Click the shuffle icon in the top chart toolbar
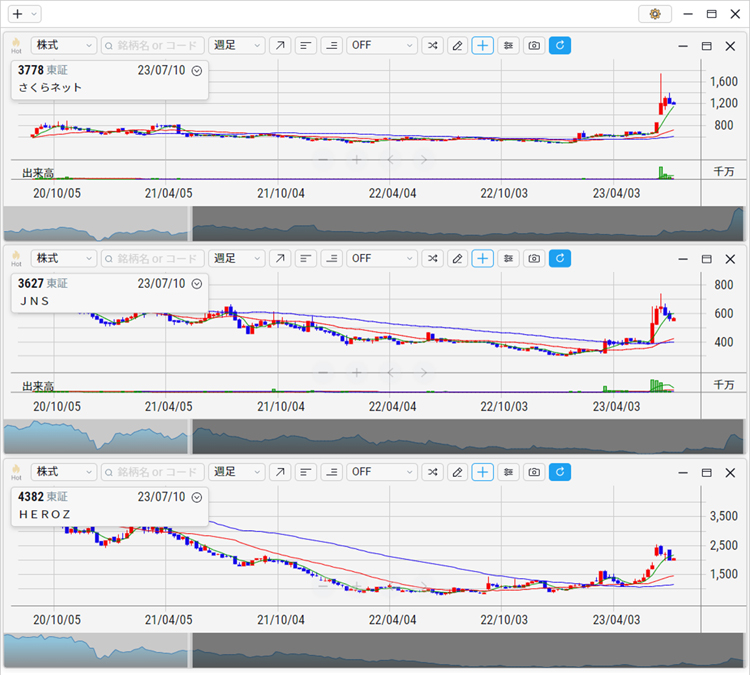750x675 pixels. click(432, 45)
